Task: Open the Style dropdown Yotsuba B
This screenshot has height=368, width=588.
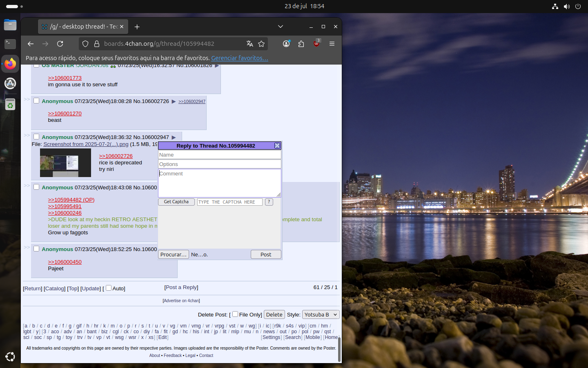Action: (321, 314)
